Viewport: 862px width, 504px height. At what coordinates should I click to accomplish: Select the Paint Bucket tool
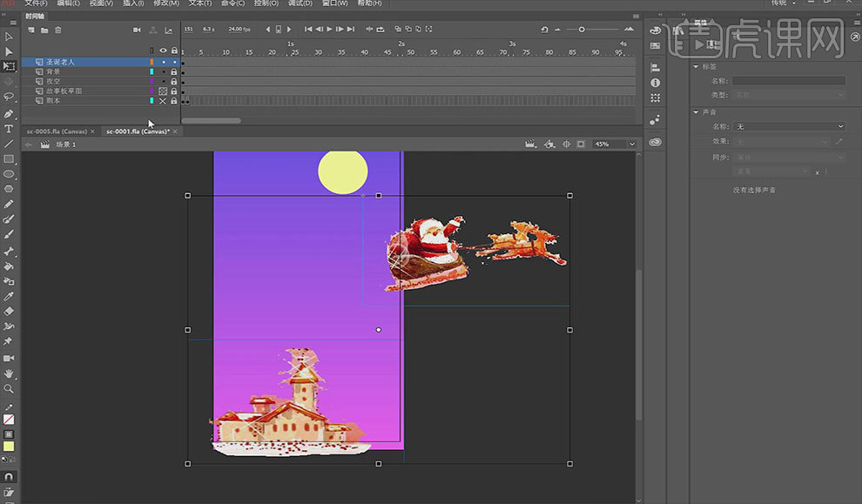(x=8, y=266)
